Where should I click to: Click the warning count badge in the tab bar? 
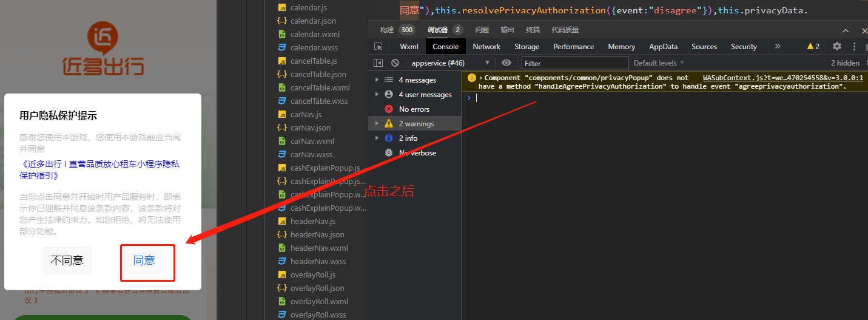point(813,47)
